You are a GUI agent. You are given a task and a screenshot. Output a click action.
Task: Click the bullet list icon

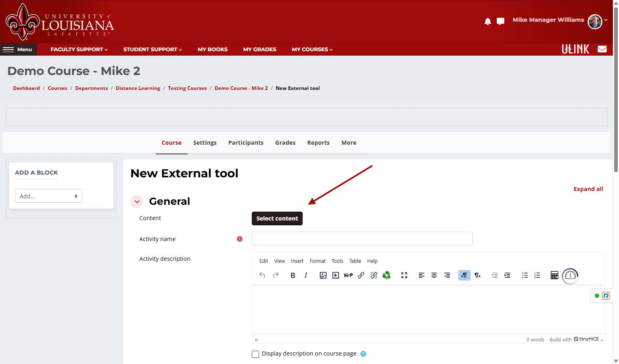click(x=525, y=275)
